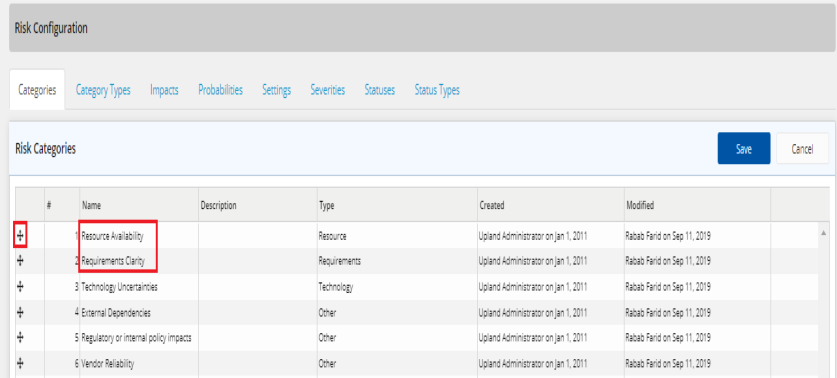The width and height of the screenshot is (837, 378).
Task: Click the Risk Configuration page title
Action: pos(51,28)
